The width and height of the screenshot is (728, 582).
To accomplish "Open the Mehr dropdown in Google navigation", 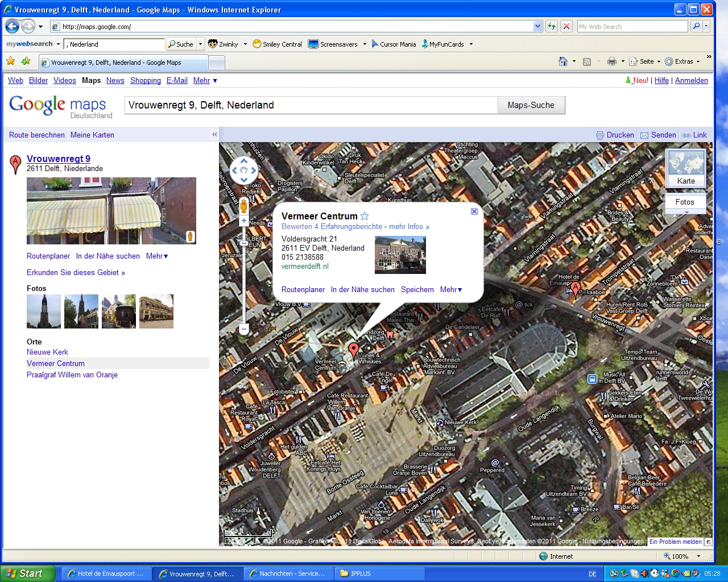I will tap(205, 80).
